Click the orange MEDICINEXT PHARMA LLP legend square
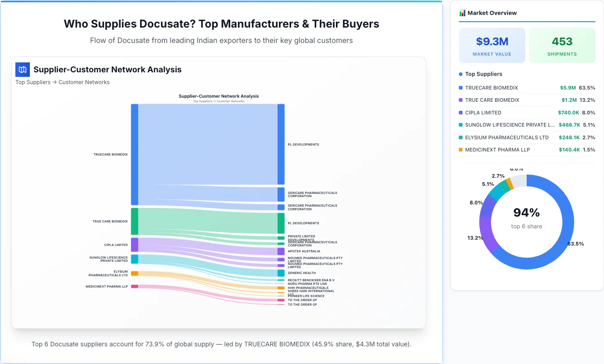 [461, 150]
